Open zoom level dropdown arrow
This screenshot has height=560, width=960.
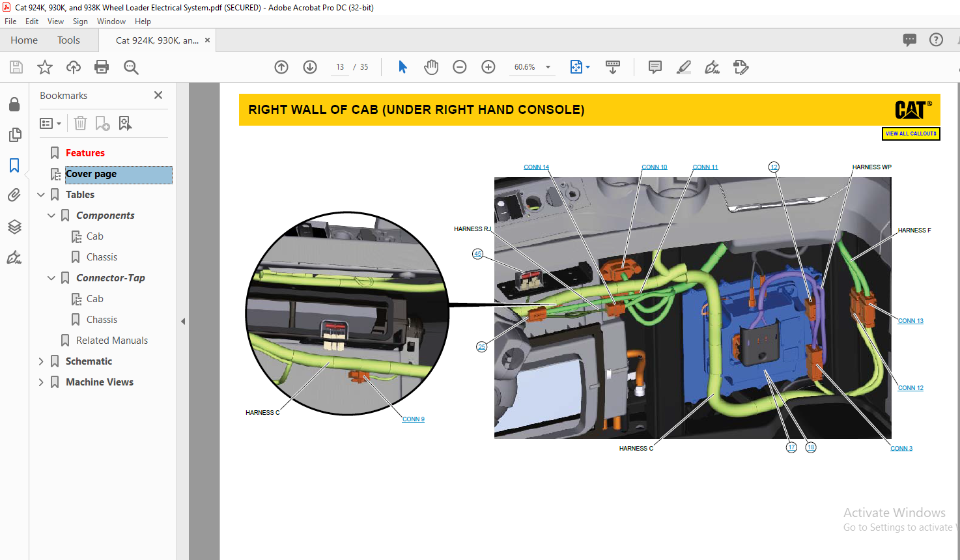(548, 67)
